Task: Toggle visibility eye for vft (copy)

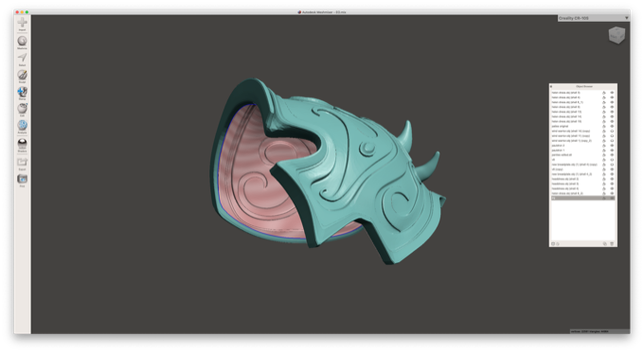Action: (612, 169)
